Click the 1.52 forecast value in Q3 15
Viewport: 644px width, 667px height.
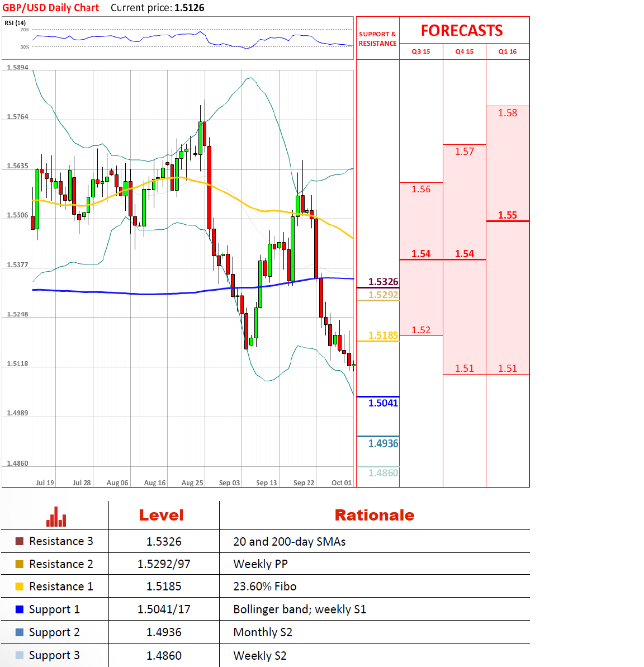[x=421, y=330]
